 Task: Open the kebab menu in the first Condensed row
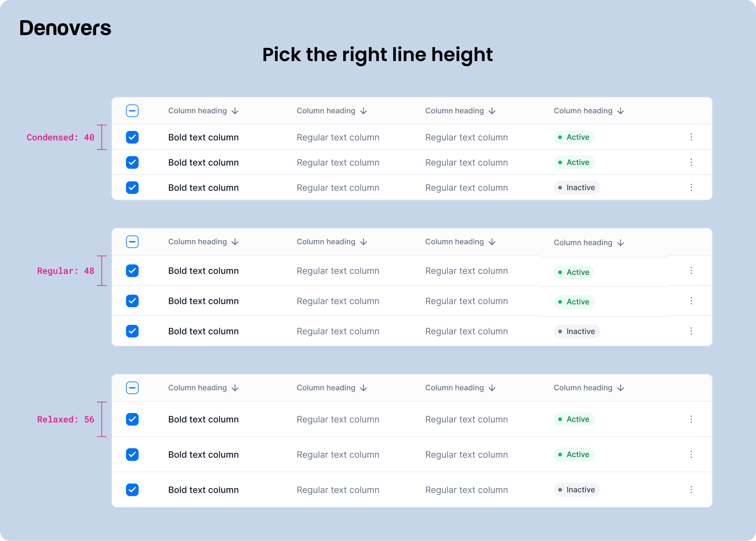click(691, 137)
